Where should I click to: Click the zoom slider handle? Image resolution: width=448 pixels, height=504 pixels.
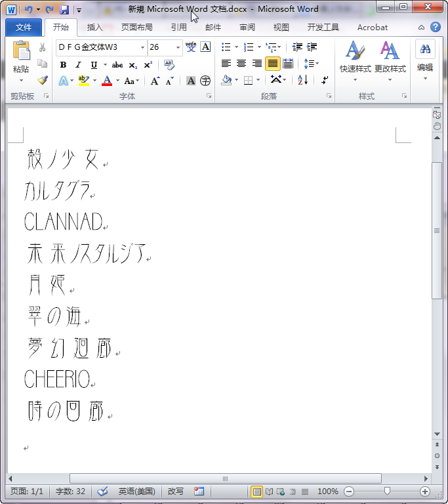387,491
